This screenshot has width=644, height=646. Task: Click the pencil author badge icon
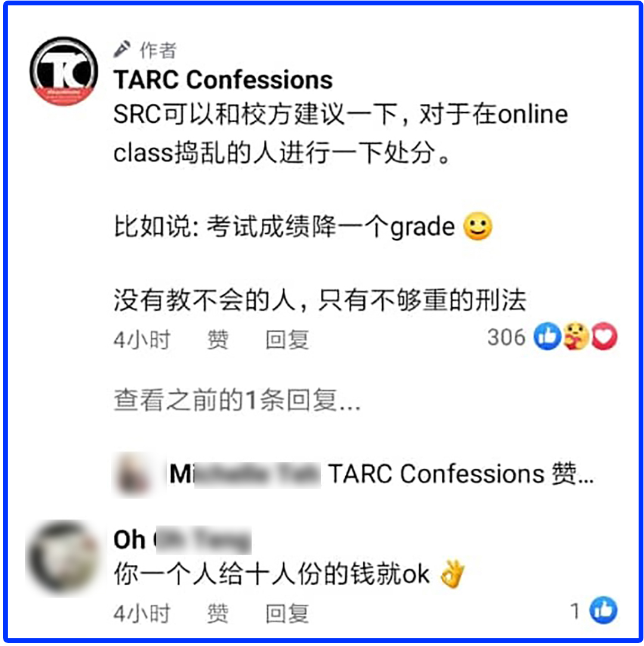point(122,50)
